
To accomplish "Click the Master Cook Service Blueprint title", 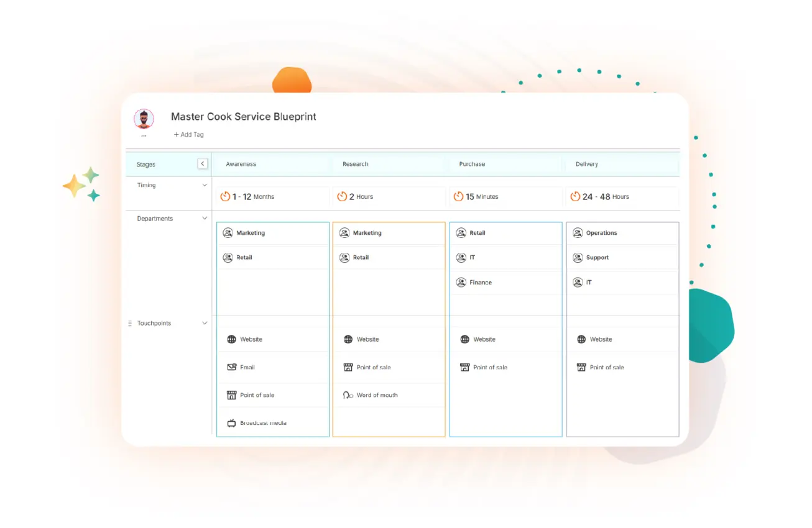I will (244, 117).
